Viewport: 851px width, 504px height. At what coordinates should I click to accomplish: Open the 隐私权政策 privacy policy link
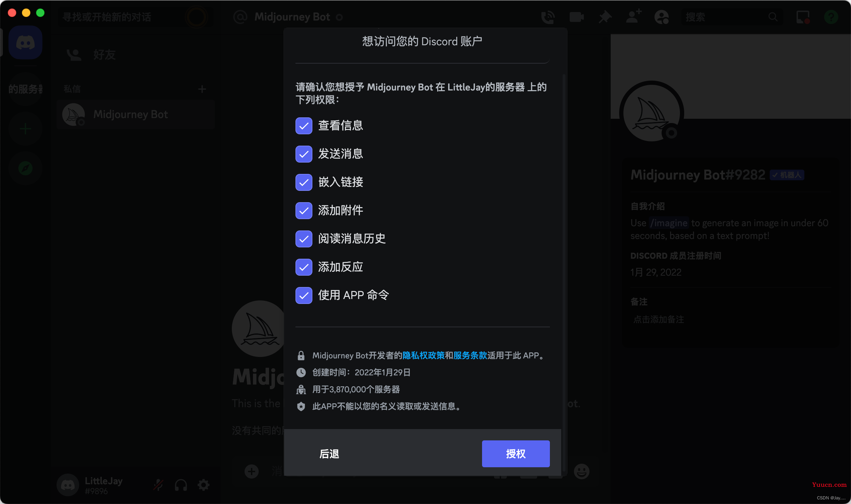pos(423,356)
